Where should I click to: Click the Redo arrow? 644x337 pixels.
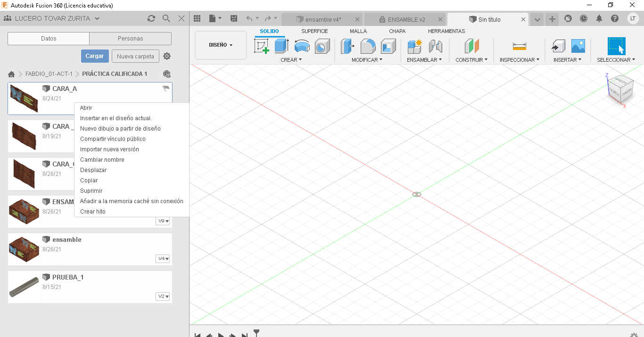[x=268, y=18]
